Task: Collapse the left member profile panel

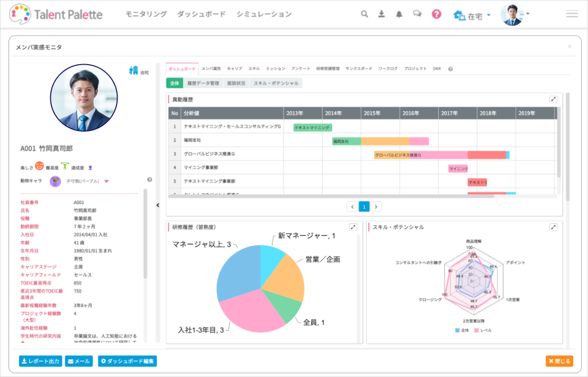Action: pos(158,205)
